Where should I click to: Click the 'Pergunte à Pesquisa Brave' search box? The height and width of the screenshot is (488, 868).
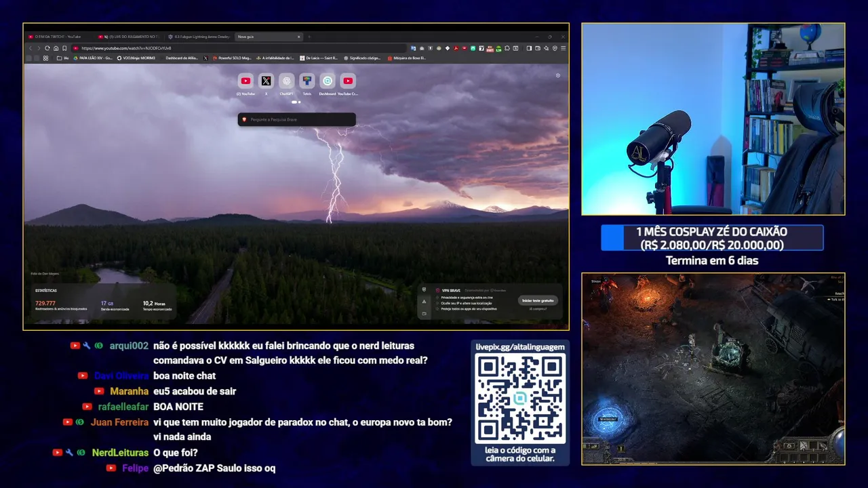pos(296,119)
